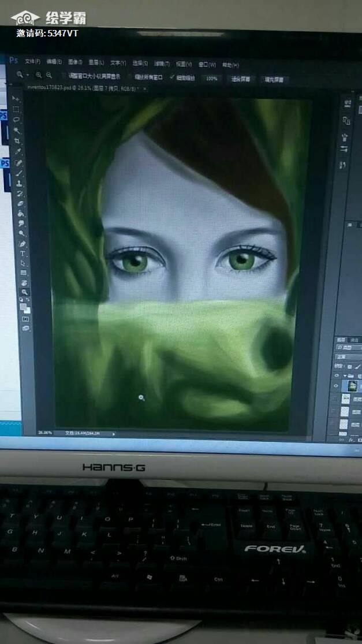362x644 pixels.
Task: Open the status bar document info arrow
Action: (114, 433)
